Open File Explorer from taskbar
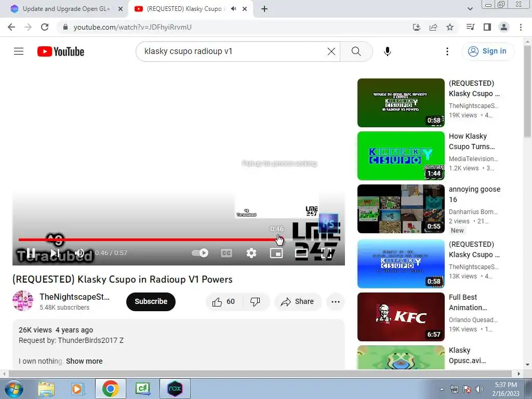The width and height of the screenshot is (532, 399). pyautogui.click(x=46, y=389)
